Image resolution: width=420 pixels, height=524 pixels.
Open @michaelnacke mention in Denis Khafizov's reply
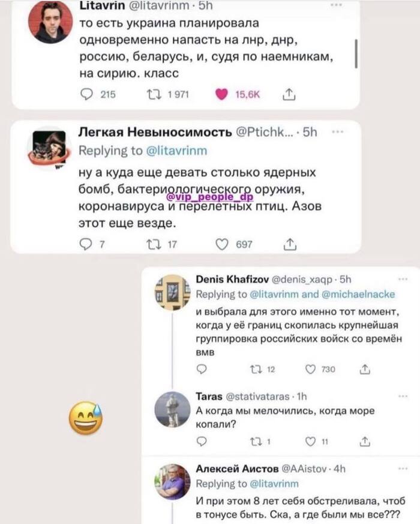[x=357, y=294]
